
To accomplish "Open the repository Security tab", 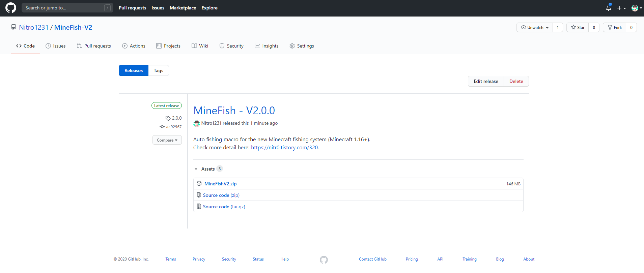I will [231, 46].
